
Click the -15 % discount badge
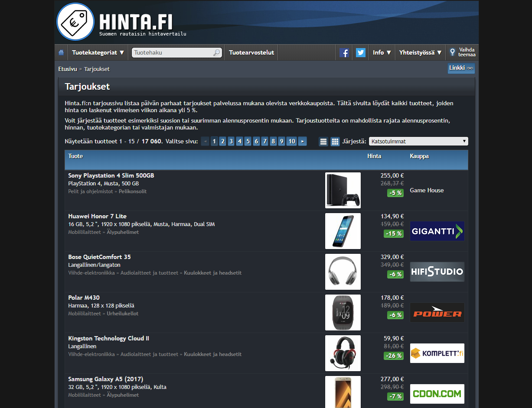pos(394,233)
